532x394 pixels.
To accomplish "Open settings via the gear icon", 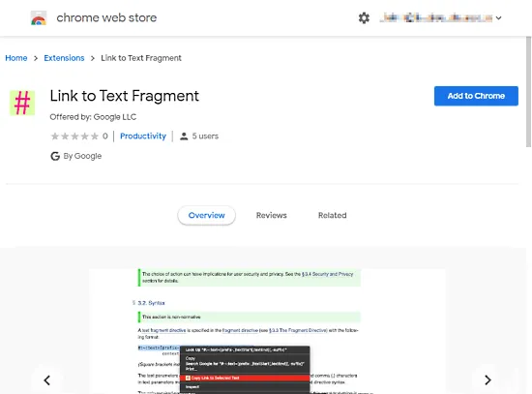I will point(364,17).
